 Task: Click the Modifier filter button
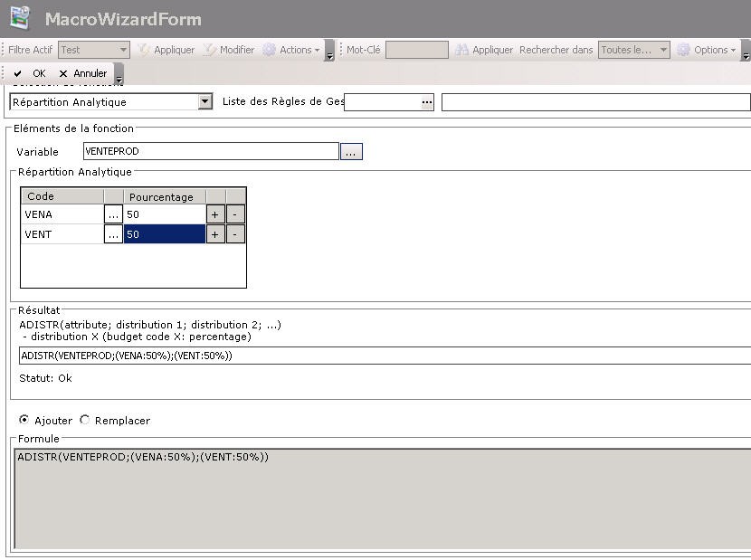[229, 50]
